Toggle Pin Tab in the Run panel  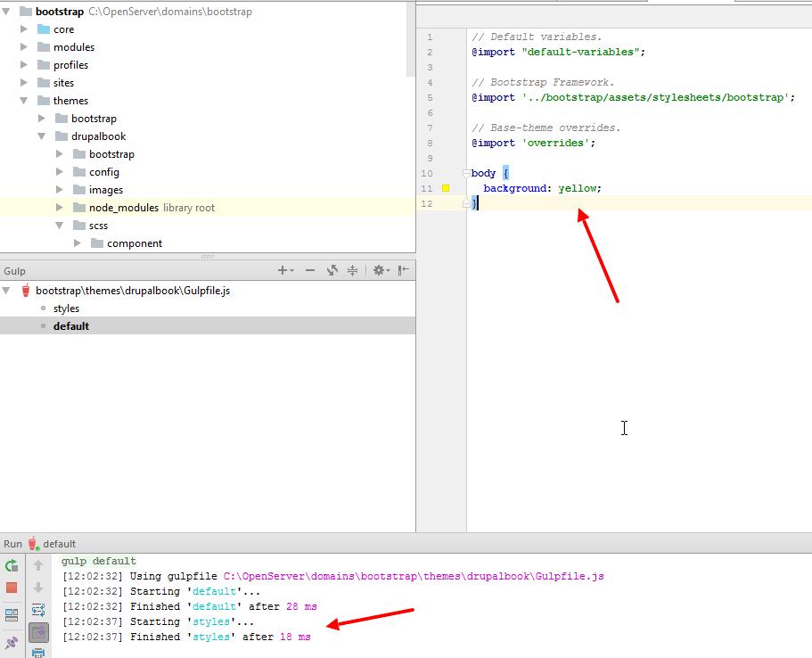(12, 643)
